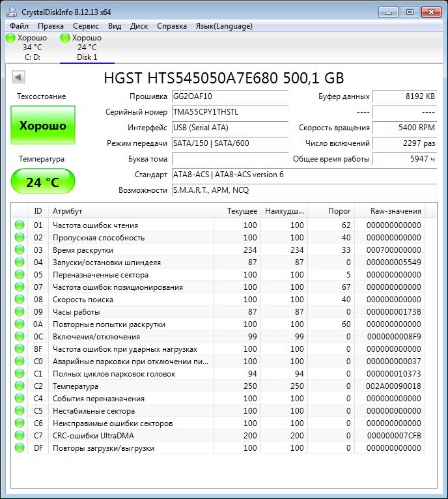Click raw value 002A00090018

[x=393, y=386]
